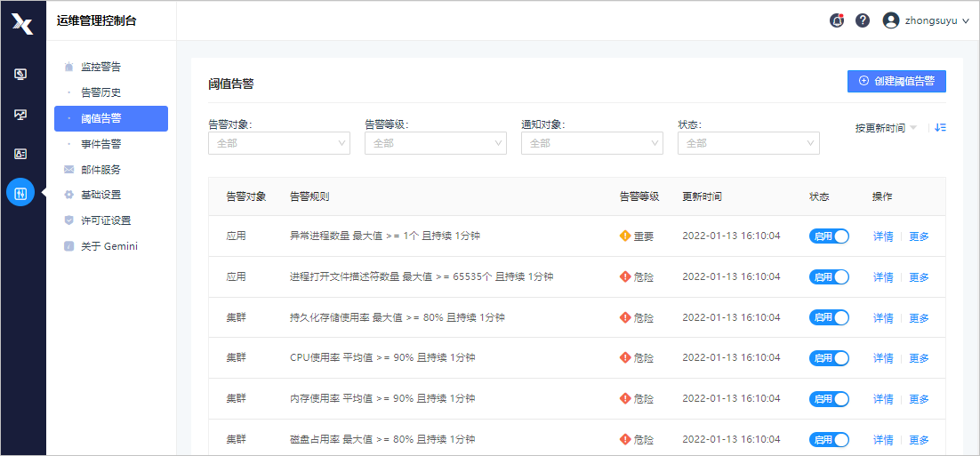The width and height of the screenshot is (980, 456).
Task: Click the 监控警告 alarm icon
Action: [x=68, y=66]
